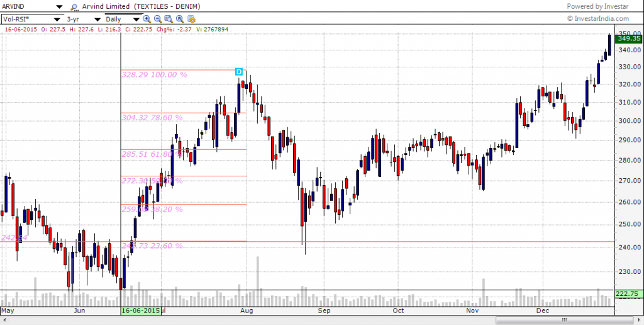This screenshot has height=325, width=644.
Task: Open the chart settings gear icon
Action: coord(191,19)
